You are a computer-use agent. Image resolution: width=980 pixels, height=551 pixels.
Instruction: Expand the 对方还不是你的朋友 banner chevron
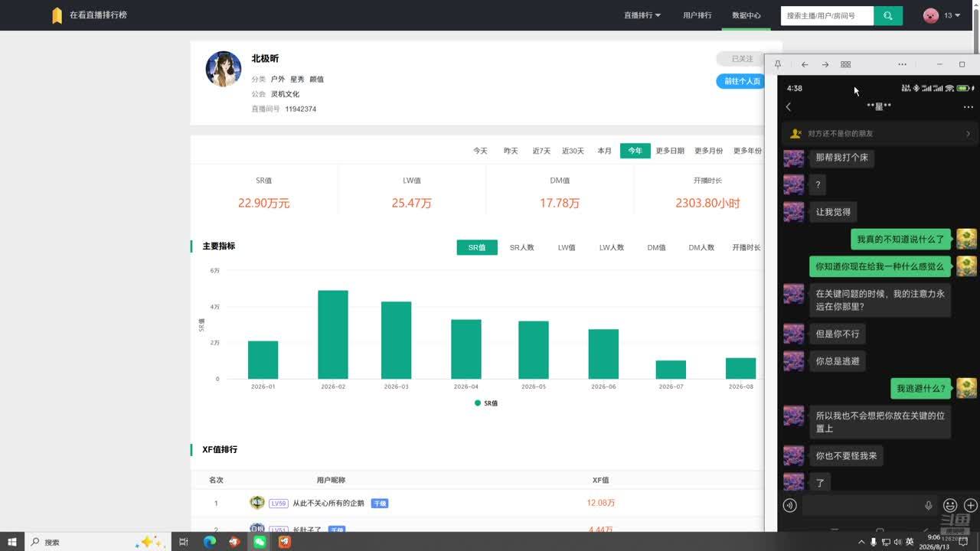968,133
